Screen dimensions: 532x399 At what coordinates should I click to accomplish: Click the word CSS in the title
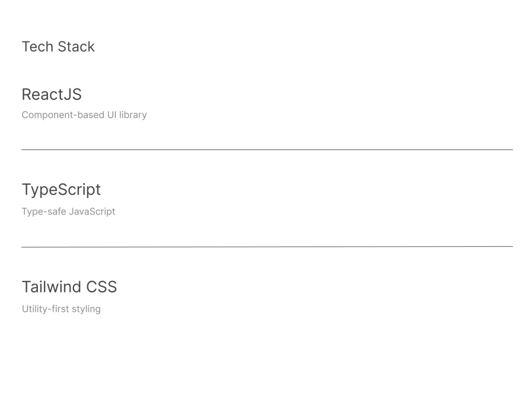[102, 287]
